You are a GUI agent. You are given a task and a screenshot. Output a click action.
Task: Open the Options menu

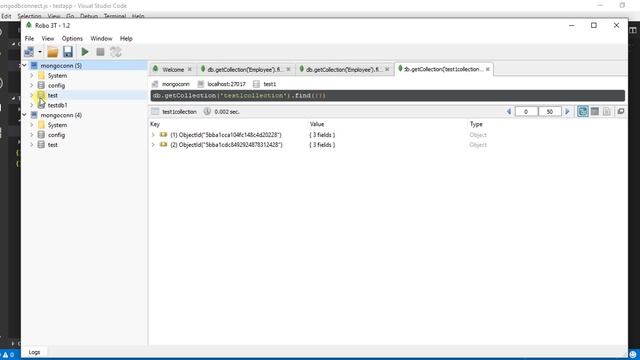pyautogui.click(x=72, y=38)
